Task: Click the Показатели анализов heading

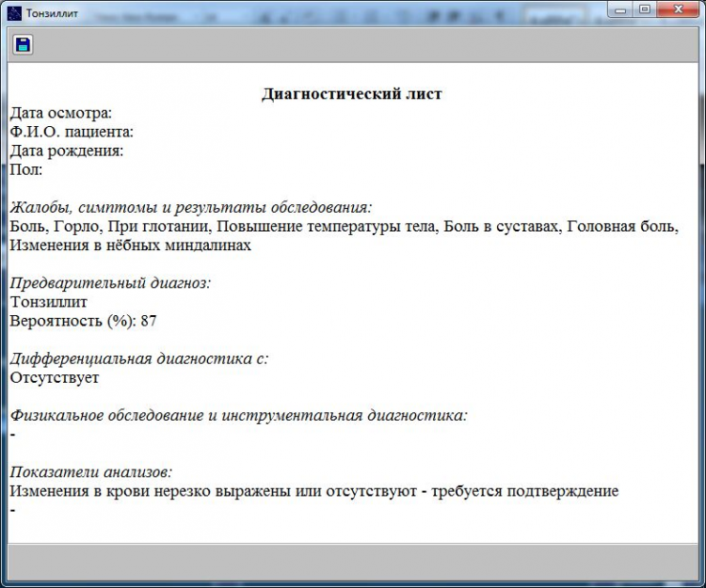Action: (91, 472)
